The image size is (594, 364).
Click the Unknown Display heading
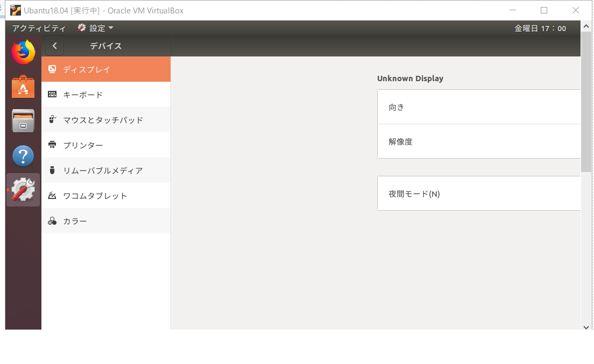click(x=410, y=78)
